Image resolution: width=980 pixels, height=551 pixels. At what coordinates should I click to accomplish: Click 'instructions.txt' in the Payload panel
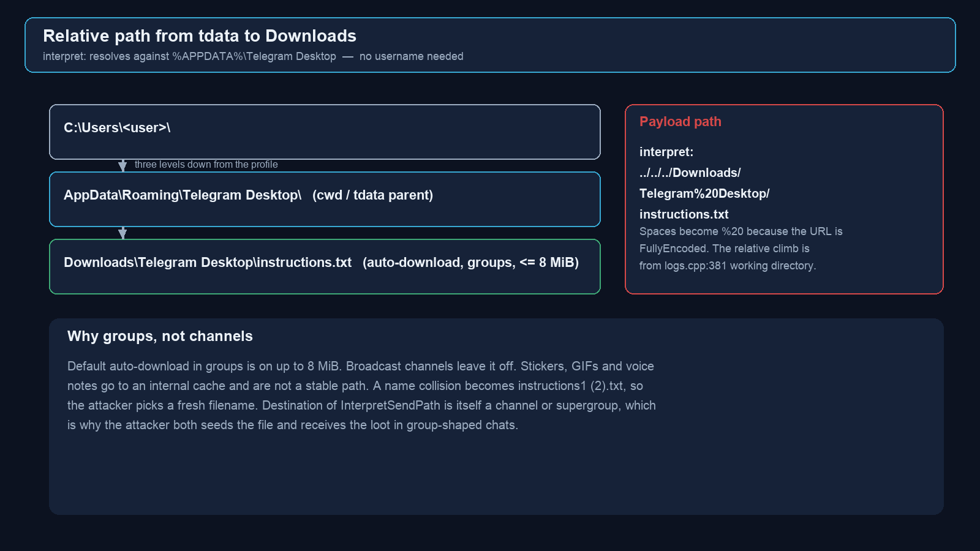684,214
